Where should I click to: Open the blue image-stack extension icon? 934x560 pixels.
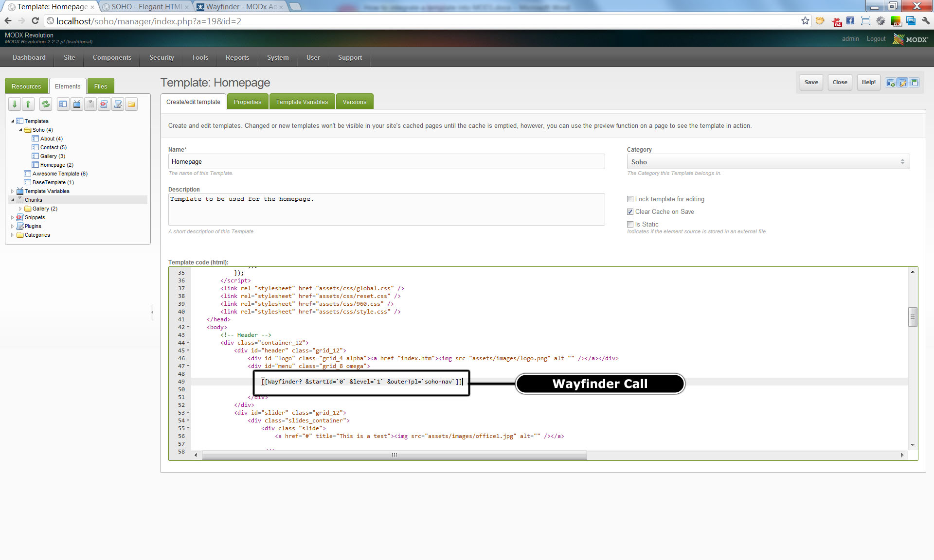tap(911, 21)
